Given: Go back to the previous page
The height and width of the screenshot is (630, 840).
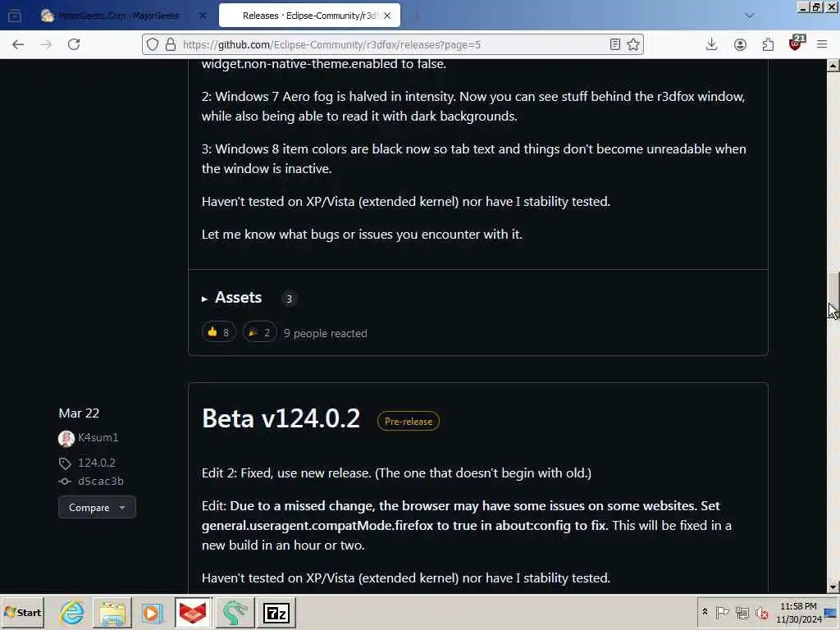Looking at the screenshot, I should 18,44.
